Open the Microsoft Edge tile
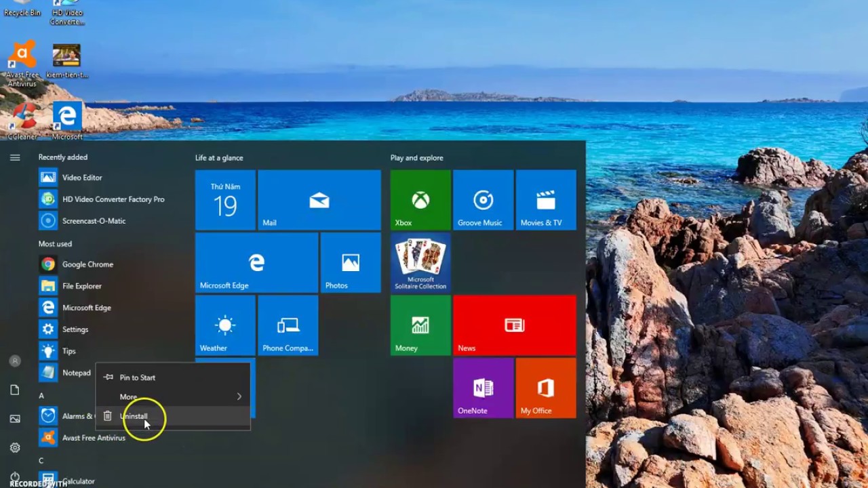868x488 pixels. pos(256,263)
